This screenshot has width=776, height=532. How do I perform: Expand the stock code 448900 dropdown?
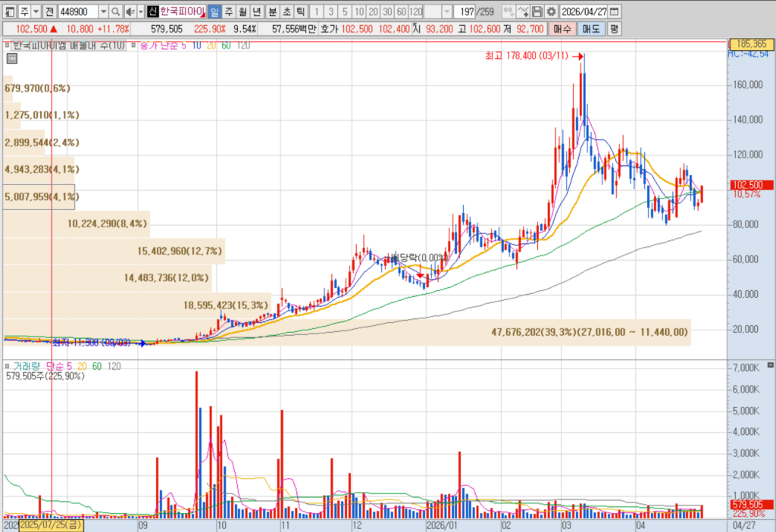103,11
